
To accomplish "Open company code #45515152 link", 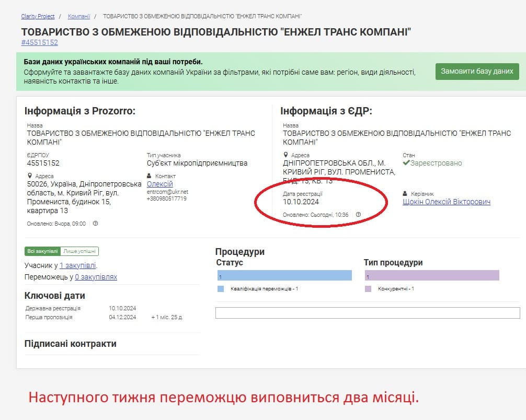I will pos(39,43).
